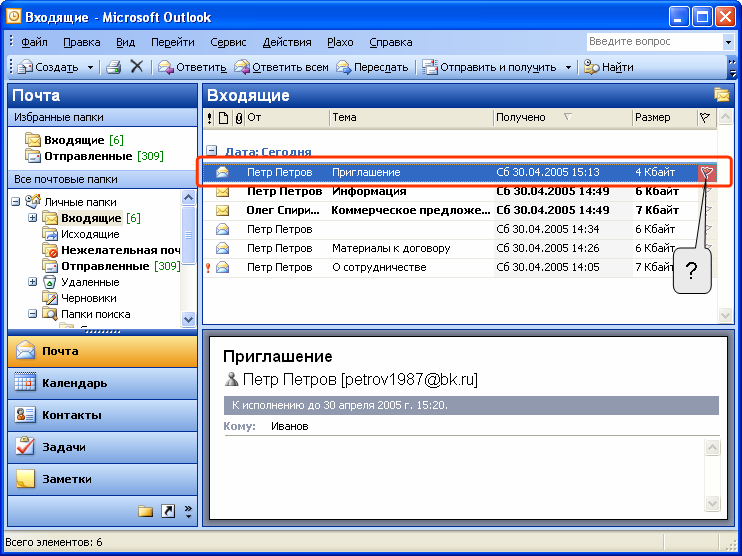Click folder tree scrollbar down arrow

(x=188, y=319)
